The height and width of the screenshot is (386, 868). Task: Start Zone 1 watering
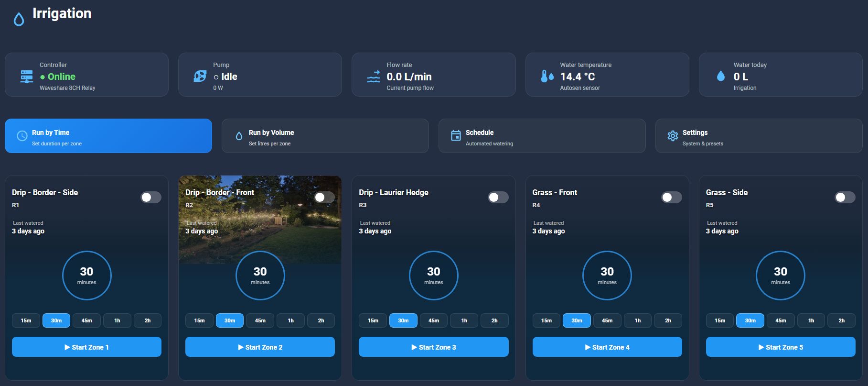[86, 347]
